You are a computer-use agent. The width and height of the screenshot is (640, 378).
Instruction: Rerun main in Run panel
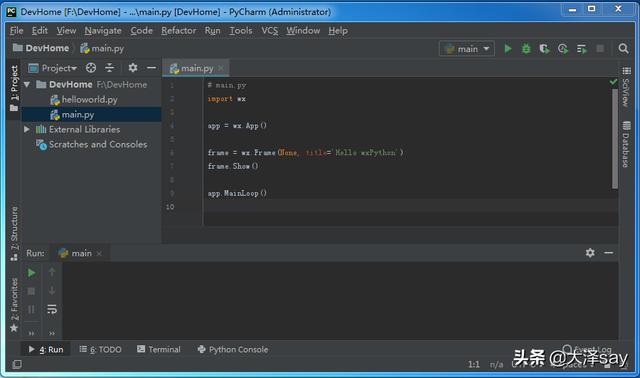(x=31, y=273)
